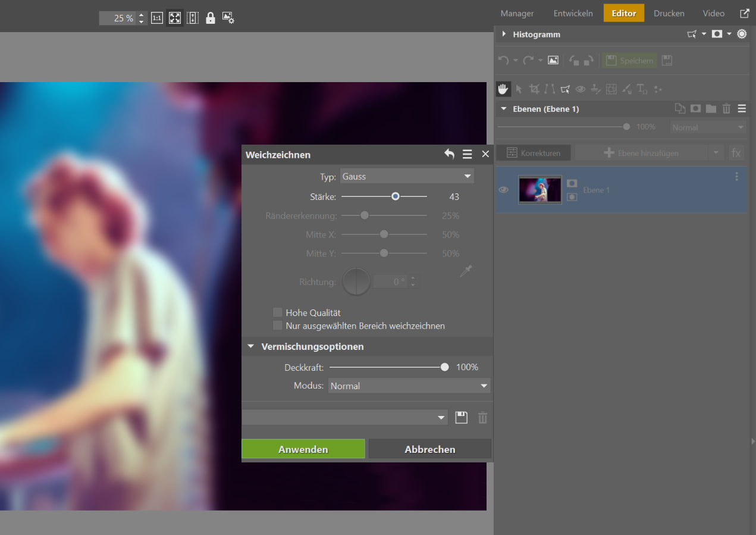Open the Manager tab
This screenshot has width=756, height=535.
coord(517,13)
